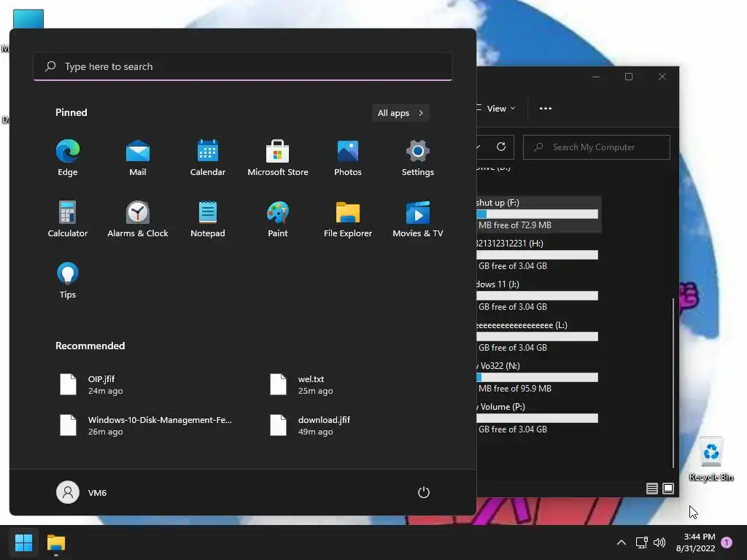Open Edge from pinned apps
Screen dimensions: 747x560
[x=68, y=158]
